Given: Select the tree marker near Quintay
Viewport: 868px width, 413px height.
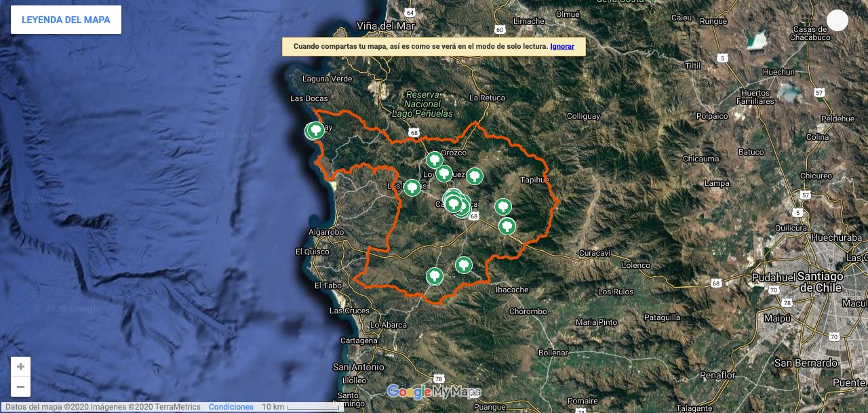Looking at the screenshot, I should pyautogui.click(x=315, y=130).
